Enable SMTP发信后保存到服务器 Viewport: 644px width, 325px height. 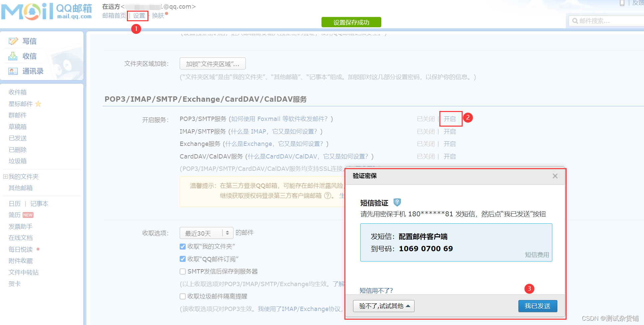tap(183, 271)
